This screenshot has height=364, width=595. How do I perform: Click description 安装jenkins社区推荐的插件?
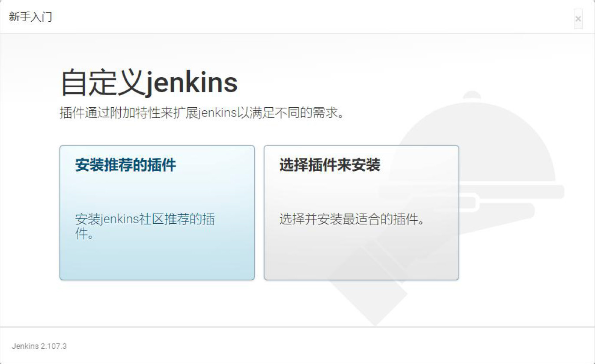pos(145,227)
